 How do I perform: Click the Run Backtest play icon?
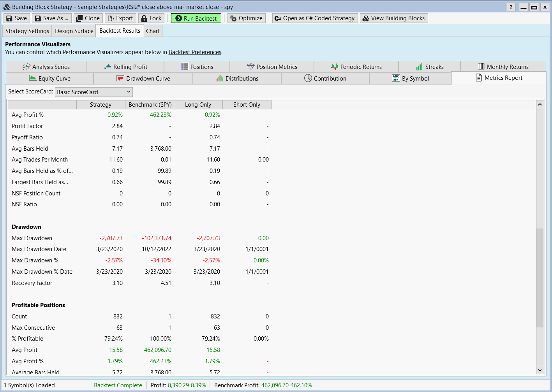(x=178, y=18)
